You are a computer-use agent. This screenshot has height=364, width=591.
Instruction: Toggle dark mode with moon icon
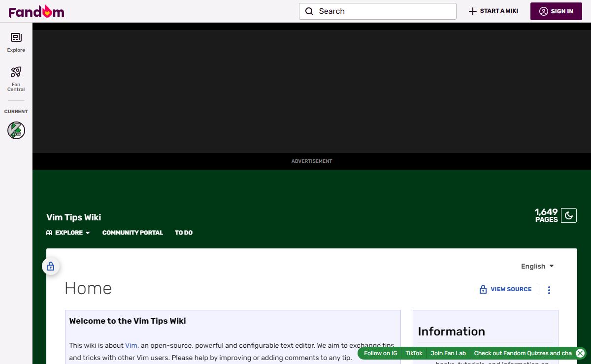[x=569, y=215]
